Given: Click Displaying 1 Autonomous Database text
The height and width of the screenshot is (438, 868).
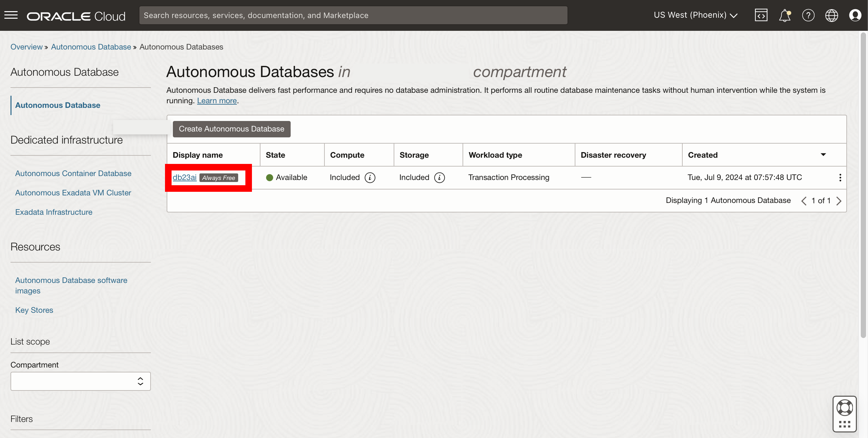Looking at the screenshot, I should [728, 200].
